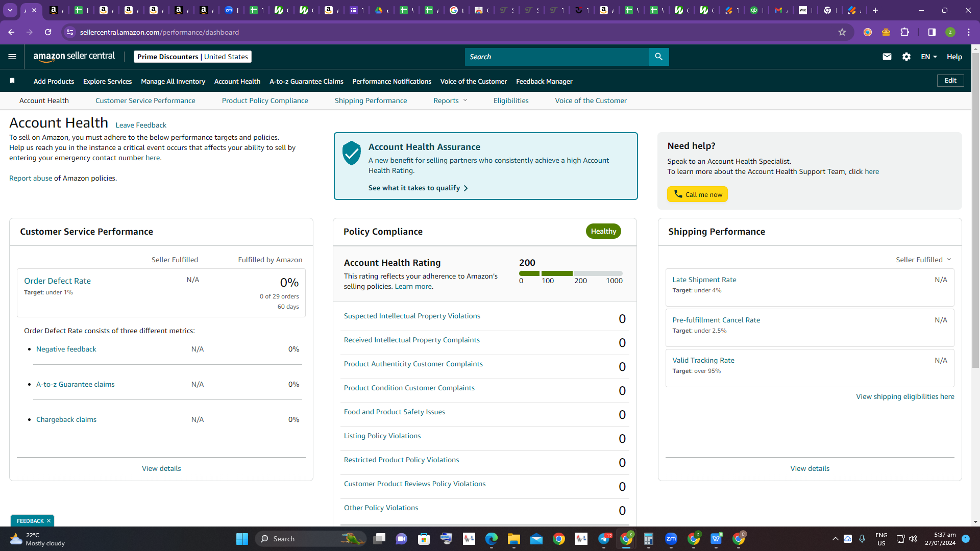Screen dimensions: 980x551
Task: Open Listing Policy Violations link
Action: [x=382, y=436]
